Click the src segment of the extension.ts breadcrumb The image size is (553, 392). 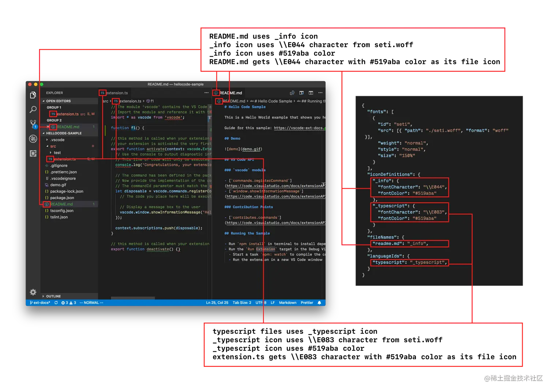[106, 101]
